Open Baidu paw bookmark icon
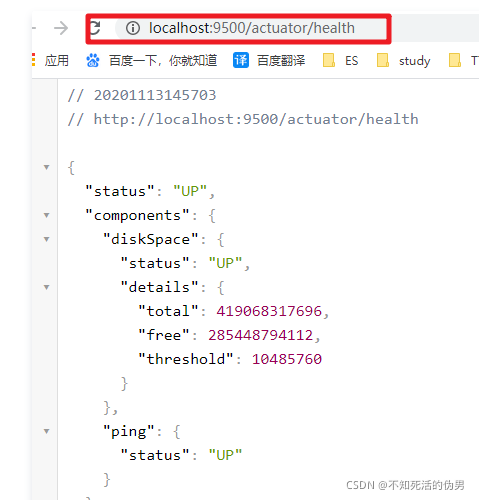Screen dimensions: 479x500 [93, 61]
